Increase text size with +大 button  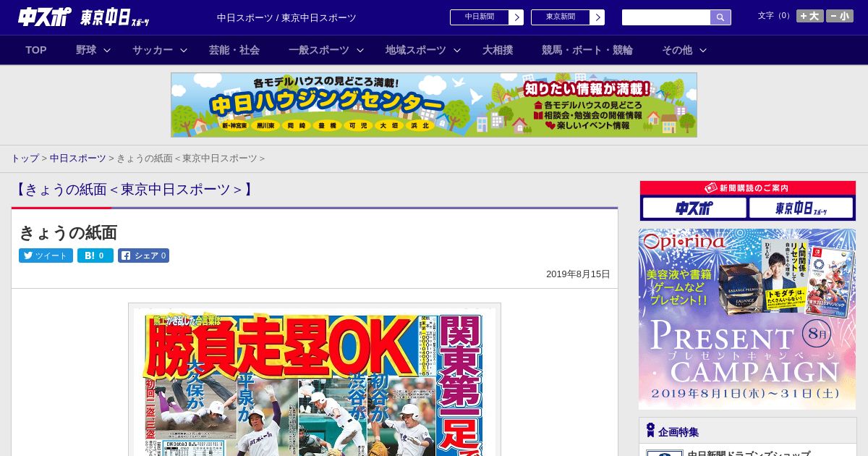[x=809, y=16]
